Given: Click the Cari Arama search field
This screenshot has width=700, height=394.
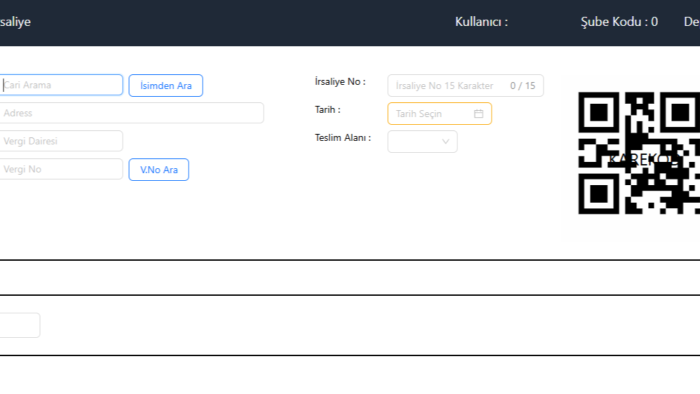Looking at the screenshot, I should tap(61, 85).
